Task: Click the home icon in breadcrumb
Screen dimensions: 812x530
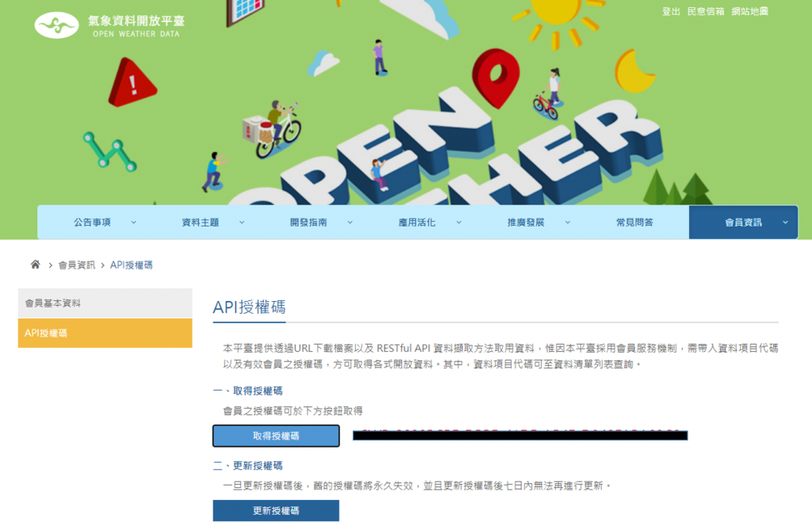Action: pyautogui.click(x=35, y=265)
